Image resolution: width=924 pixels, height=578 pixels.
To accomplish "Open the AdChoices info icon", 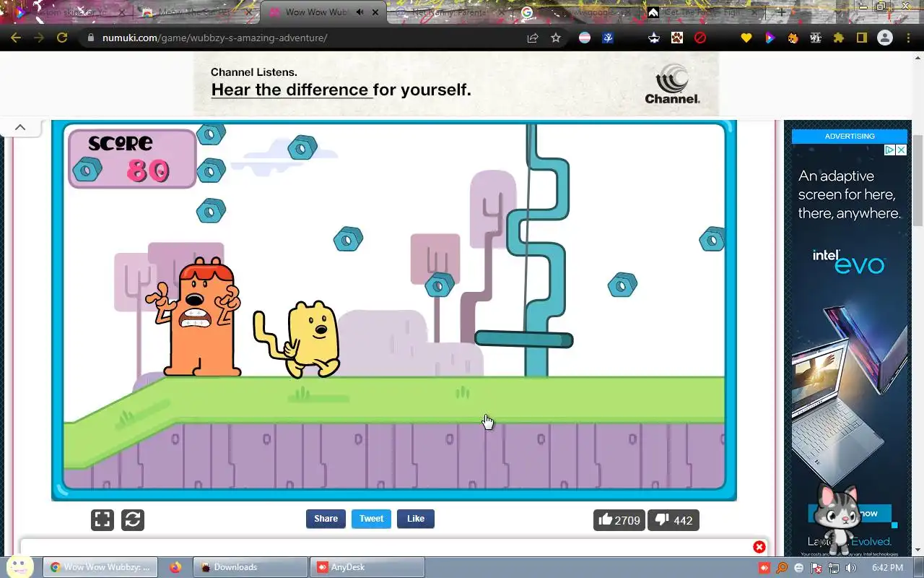I will [890, 150].
